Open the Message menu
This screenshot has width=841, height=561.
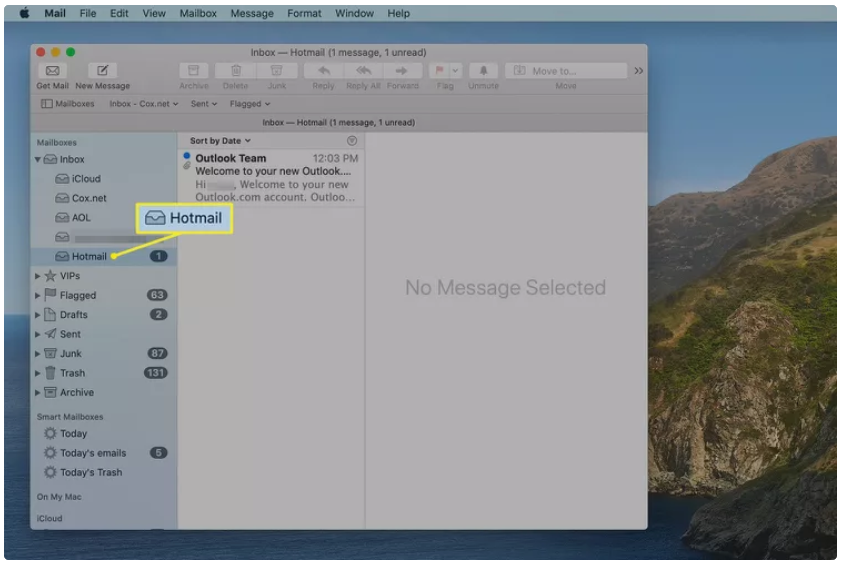click(252, 13)
